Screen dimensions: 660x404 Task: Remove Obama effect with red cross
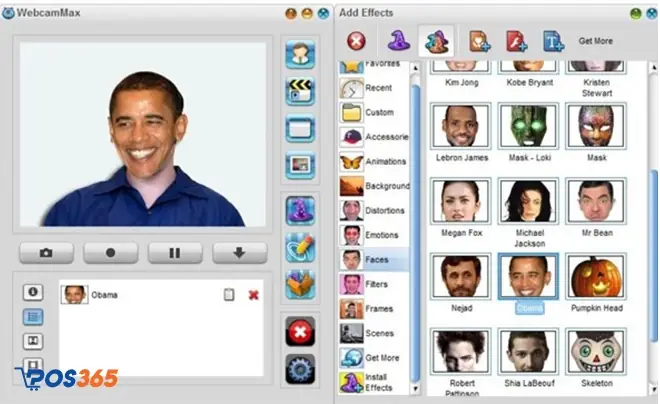point(253,295)
